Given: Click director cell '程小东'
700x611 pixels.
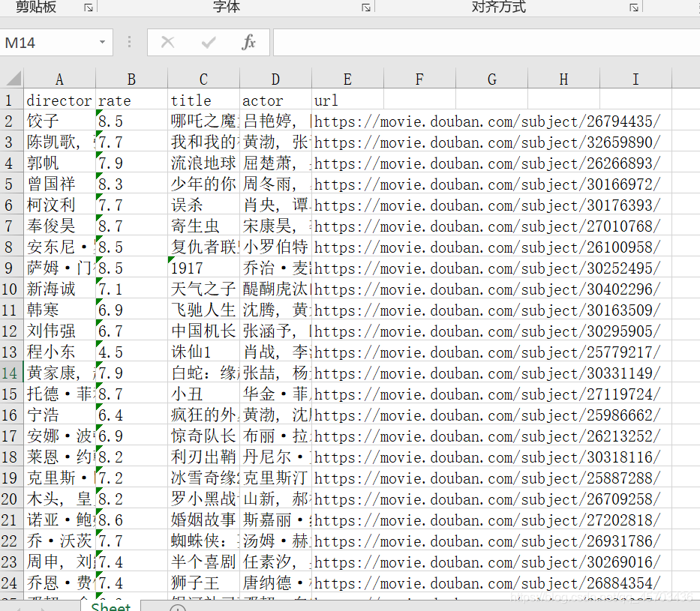Looking at the screenshot, I should pyautogui.click(x=59, y=352).
